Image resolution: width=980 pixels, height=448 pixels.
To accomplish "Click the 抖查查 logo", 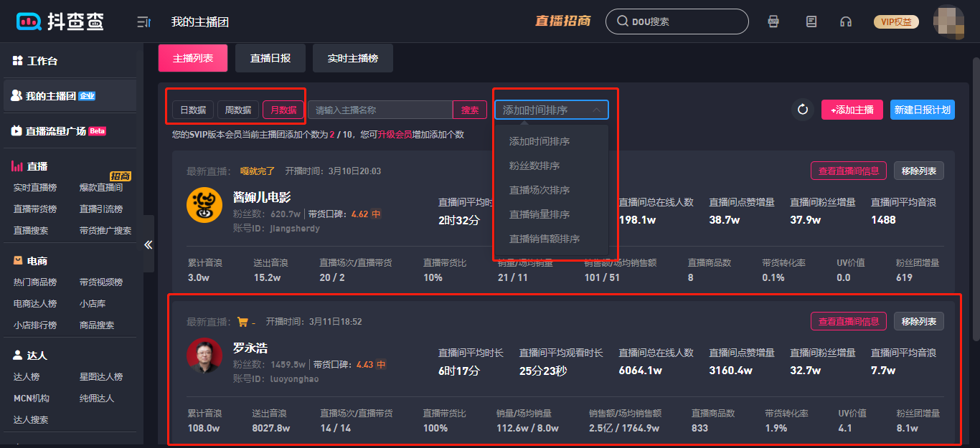I will (60, 22).
